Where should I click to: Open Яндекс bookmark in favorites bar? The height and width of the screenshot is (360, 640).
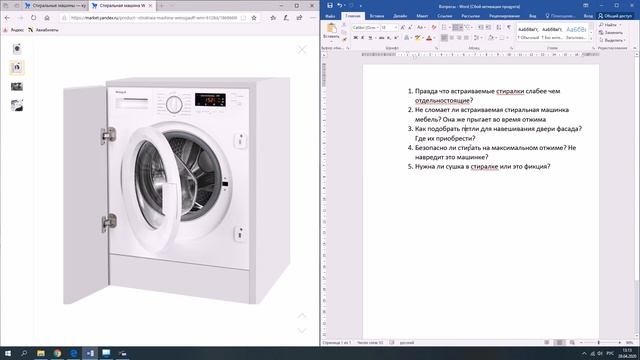pyautogui.click(x=13, y=30)
